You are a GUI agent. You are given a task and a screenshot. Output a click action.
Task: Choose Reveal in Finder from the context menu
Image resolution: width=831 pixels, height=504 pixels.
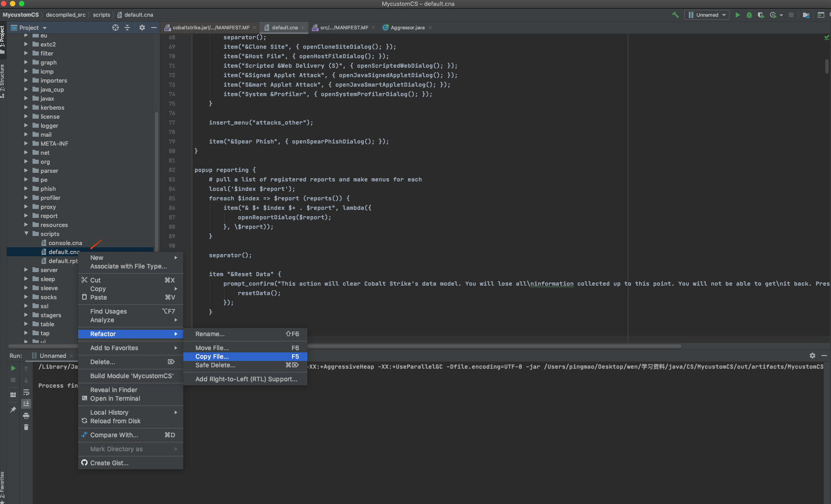pos(113,390)
